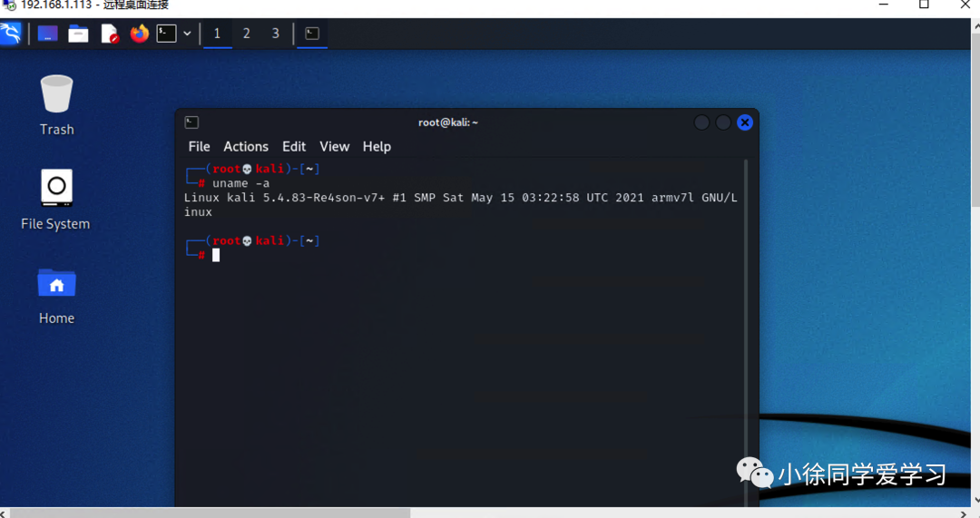The width and height of the screenshot is (980, 518).
Task: Launch Firefox from the panel
Action: point(140,34)
